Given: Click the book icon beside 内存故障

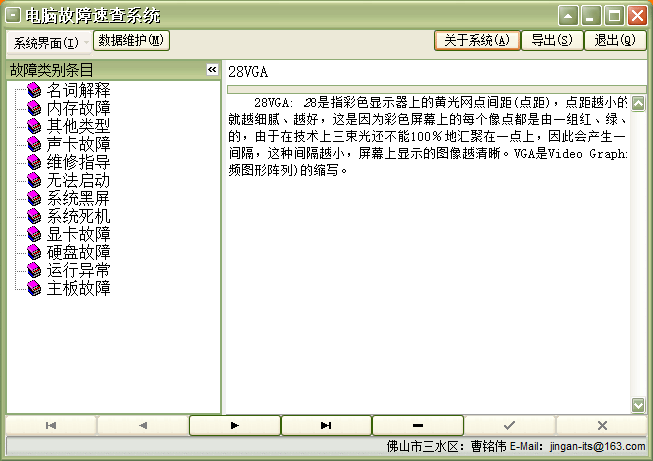Looking at the screenshot, I should pyautogui.click(x=34, y=108).
